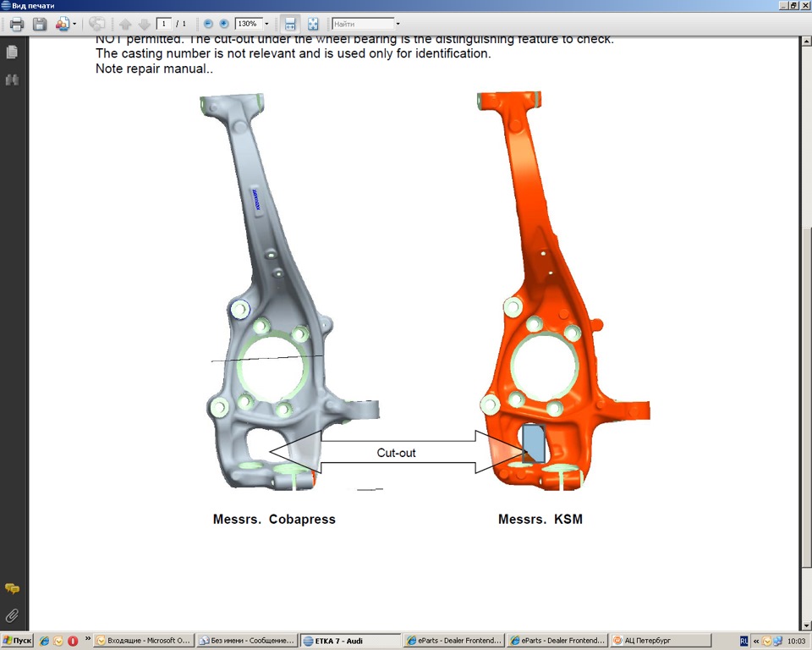Restore the Вид печати window

[x=793, y=5]
